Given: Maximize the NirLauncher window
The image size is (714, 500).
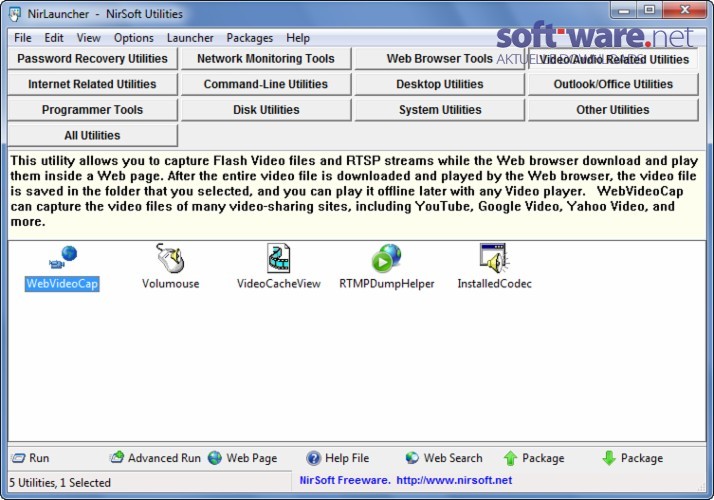Looking at the screenshot, I should tap(649, 10).
